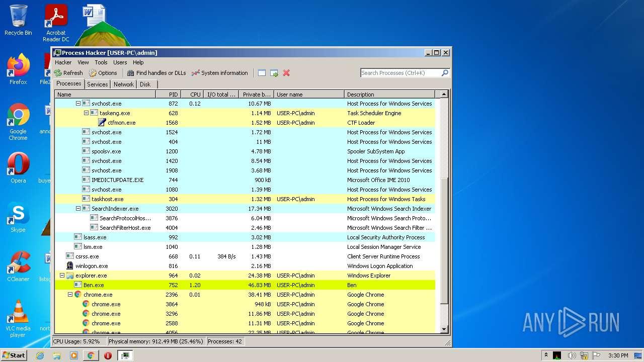Viewport: 644px width, 362px height.
Task: Open the Recycle Bin desktop icon
Action: pos(18,20)
